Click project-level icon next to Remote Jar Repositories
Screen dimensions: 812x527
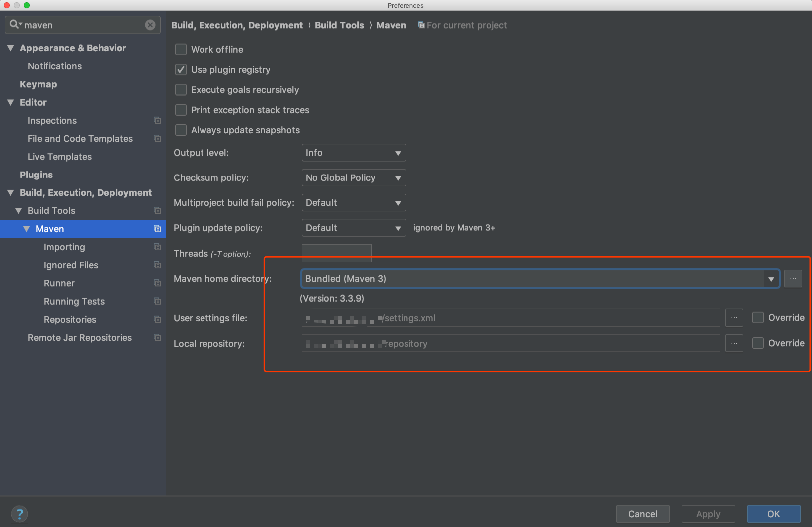157,337
